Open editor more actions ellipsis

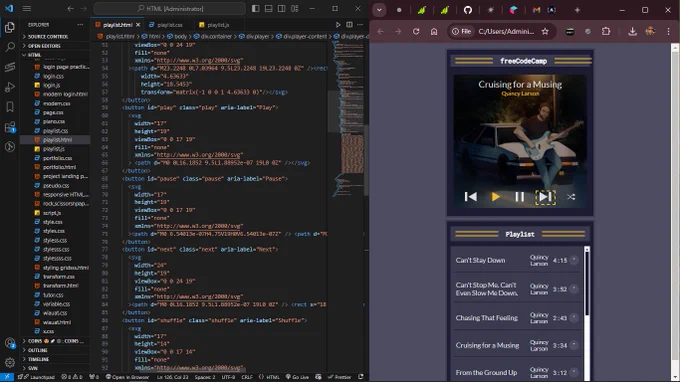point(360,25)
